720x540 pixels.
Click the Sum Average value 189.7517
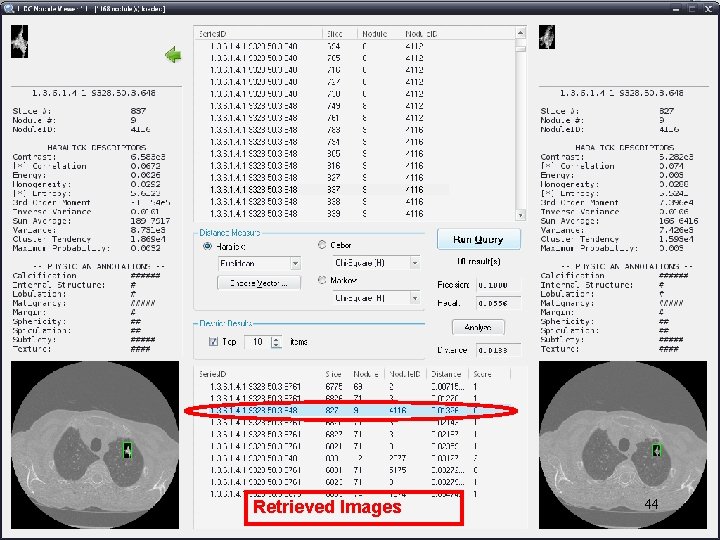(x=150, y=221)
